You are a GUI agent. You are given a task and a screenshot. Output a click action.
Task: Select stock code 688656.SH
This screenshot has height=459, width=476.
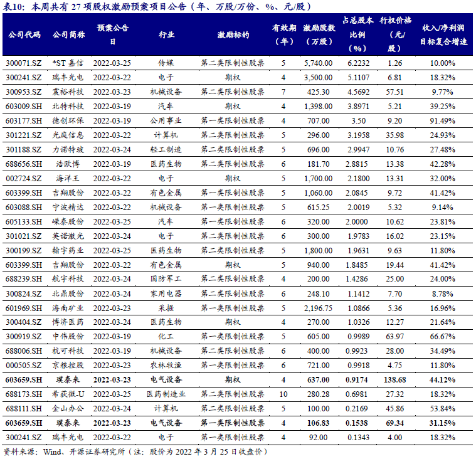[23, 164]
